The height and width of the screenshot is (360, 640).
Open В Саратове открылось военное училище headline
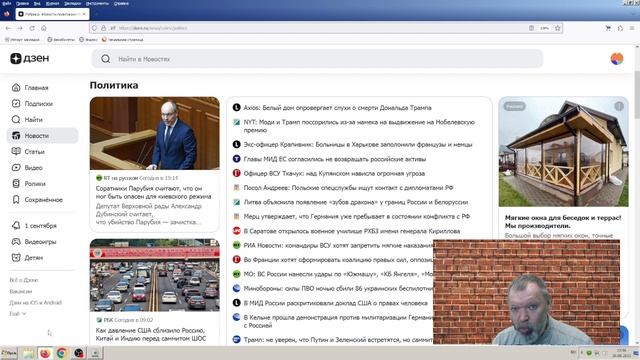pos(352,231)
